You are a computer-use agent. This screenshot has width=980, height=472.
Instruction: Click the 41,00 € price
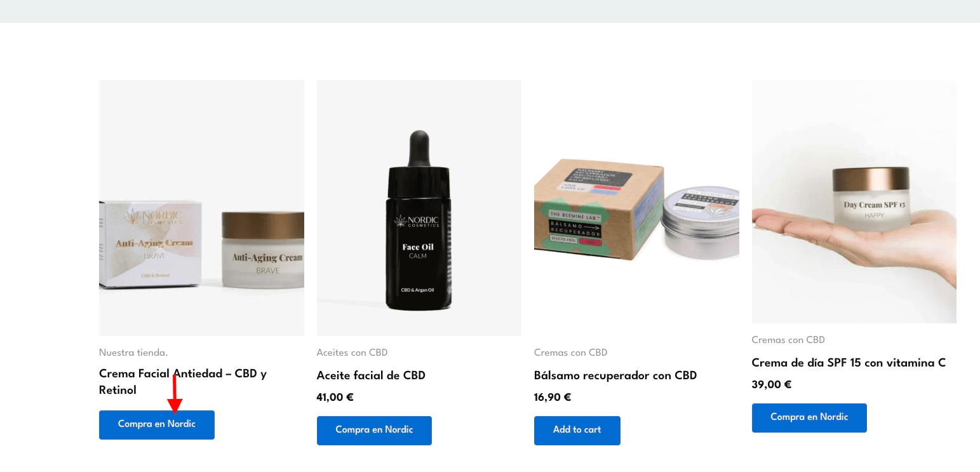coord(335,398)
